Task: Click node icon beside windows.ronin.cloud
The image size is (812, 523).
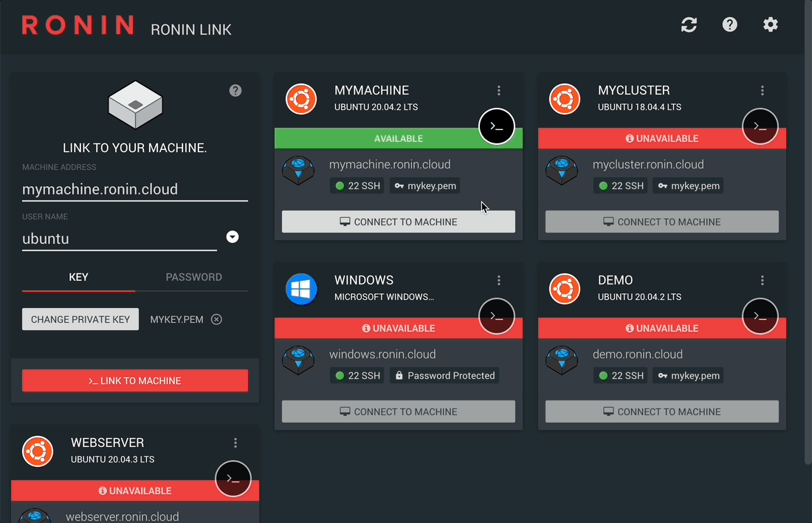Action: (298, 360)
